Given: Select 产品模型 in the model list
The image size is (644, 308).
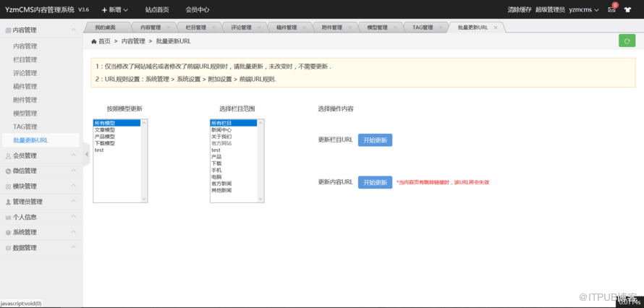Looking at the screenshot, I should [x=117, y=137].
